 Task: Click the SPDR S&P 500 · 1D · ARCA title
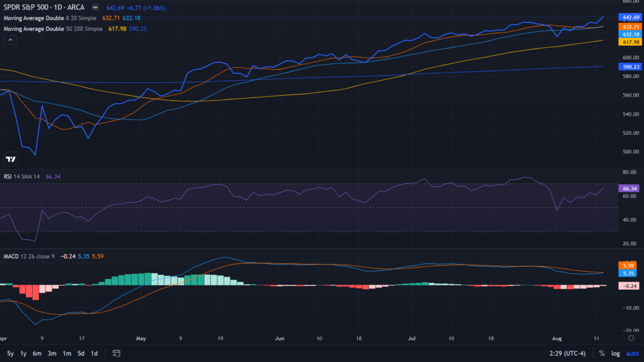(44, 8)
